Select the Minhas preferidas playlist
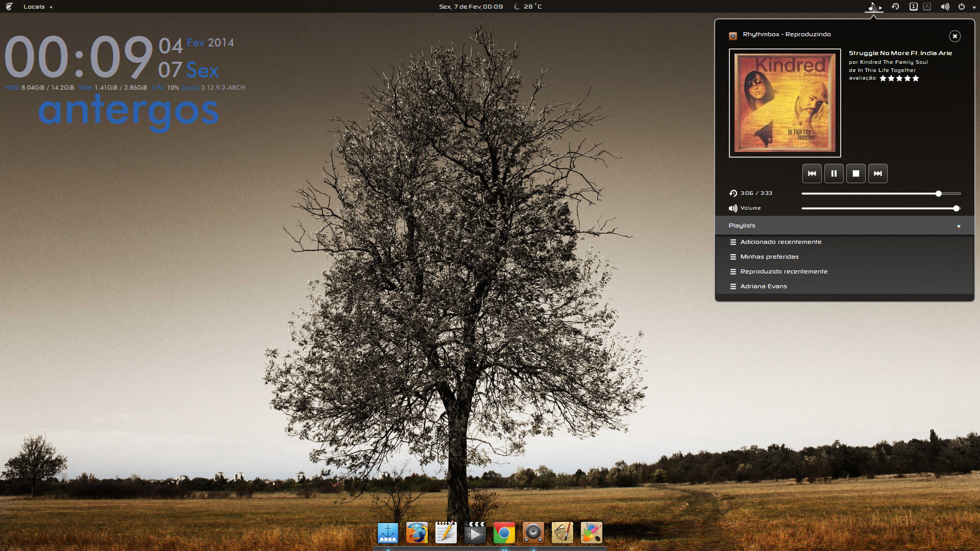Viewport: 980px width, 551px height. pos(845,257)
